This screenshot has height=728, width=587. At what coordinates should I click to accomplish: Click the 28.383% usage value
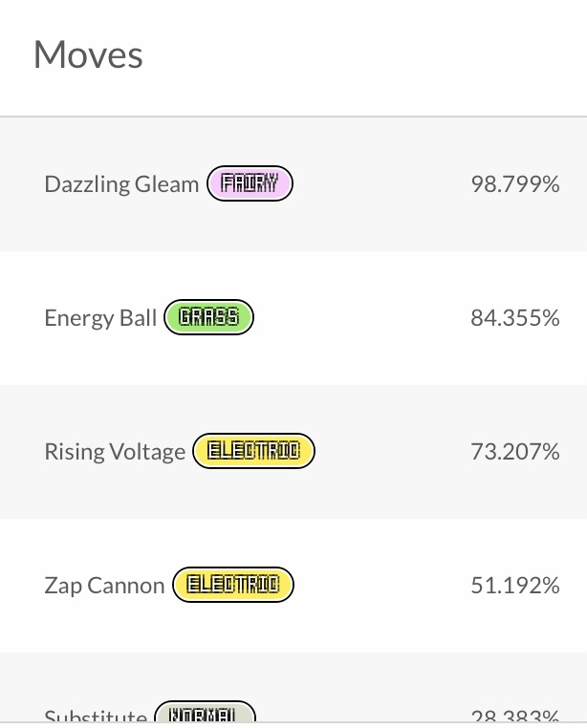click(x=514, y=717)
